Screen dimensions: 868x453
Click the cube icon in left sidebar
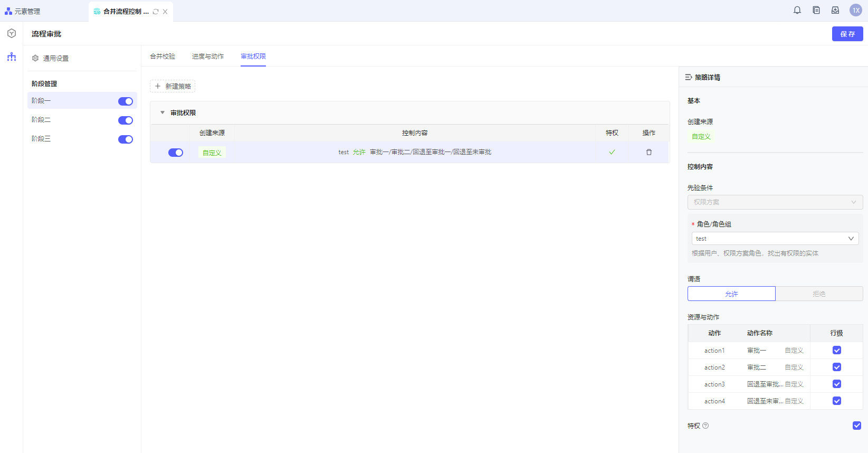12,34
